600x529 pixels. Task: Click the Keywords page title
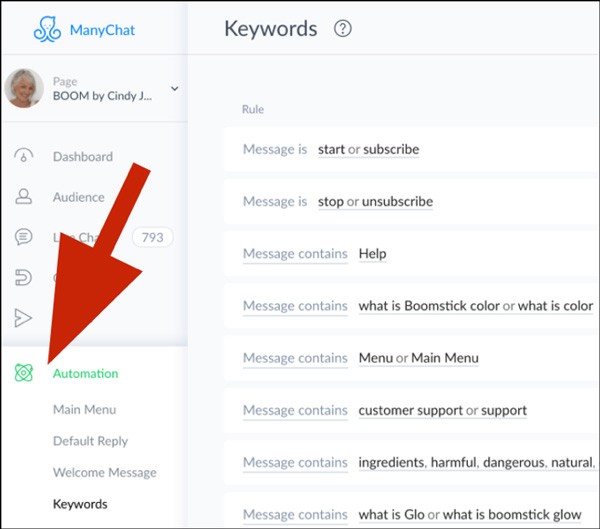271,29
